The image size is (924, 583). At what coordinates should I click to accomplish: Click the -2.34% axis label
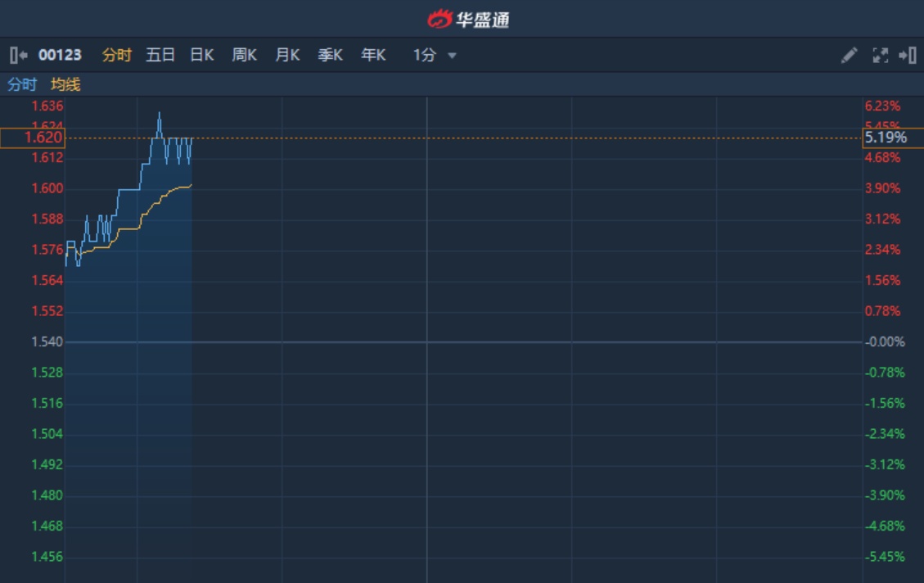click(885, 434)
